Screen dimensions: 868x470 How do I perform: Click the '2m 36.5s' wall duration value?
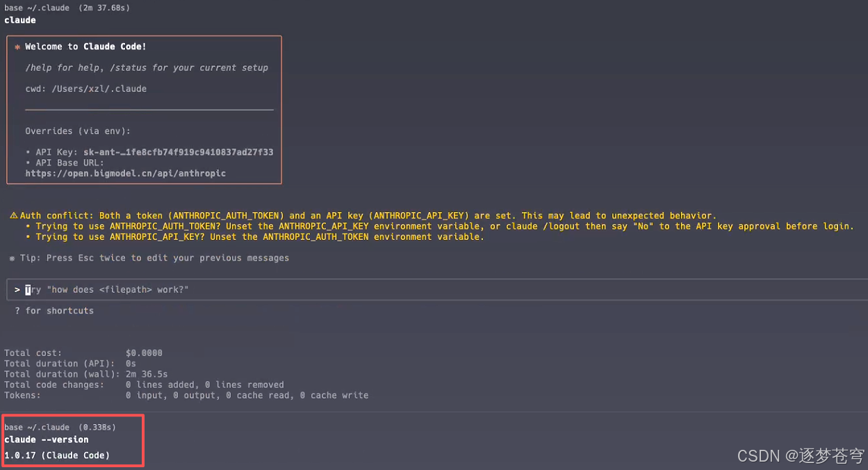[x=147, y=374]
